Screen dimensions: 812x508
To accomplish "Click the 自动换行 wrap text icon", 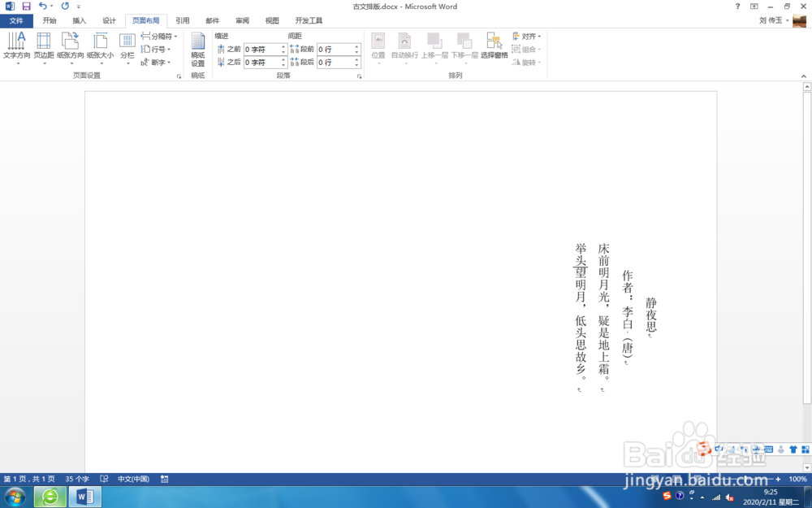I will pyautogui.click(x=404, y=48).
